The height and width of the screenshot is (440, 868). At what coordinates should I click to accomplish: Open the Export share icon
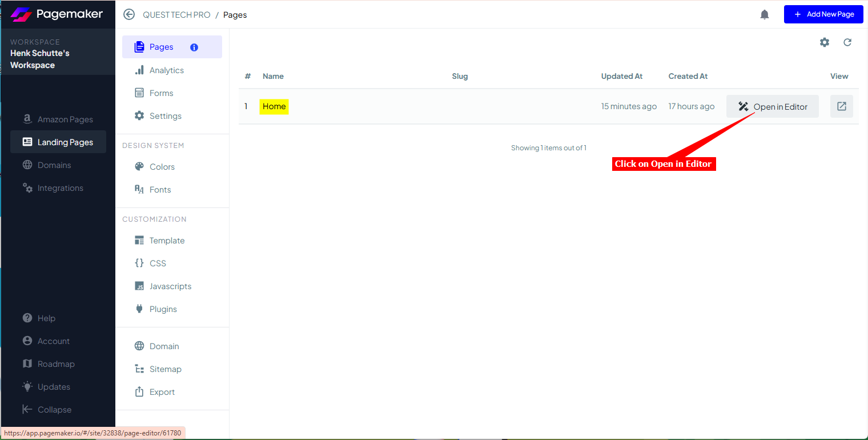click(x=139, y=392)
